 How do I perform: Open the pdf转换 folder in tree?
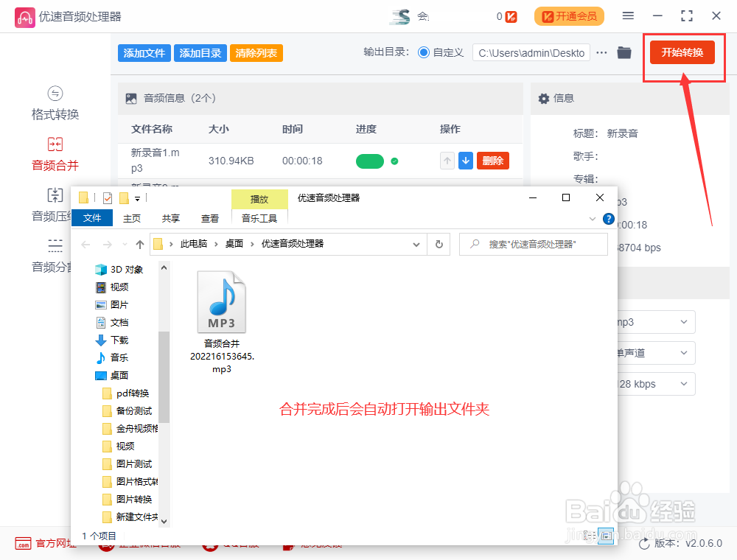pos(125,393)
